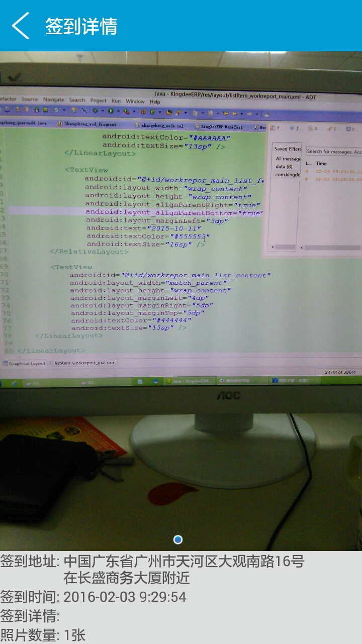
Task: Tap the 照片数量 label
Action: click(30, 635)
